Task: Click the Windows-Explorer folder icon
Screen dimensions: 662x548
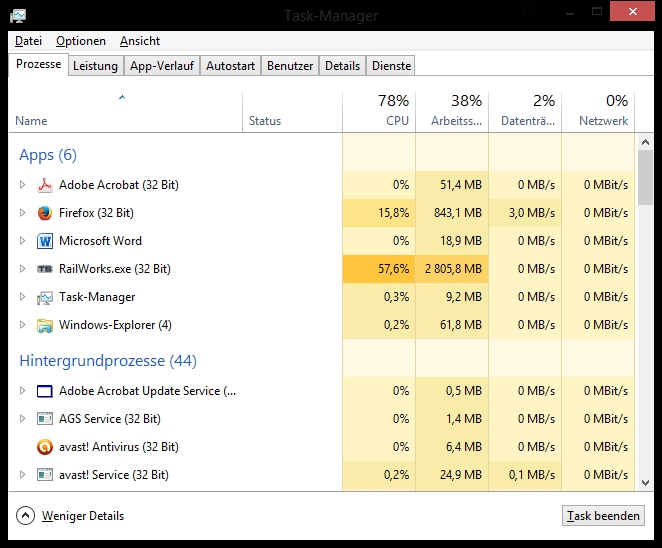Action: click(44, 325)
